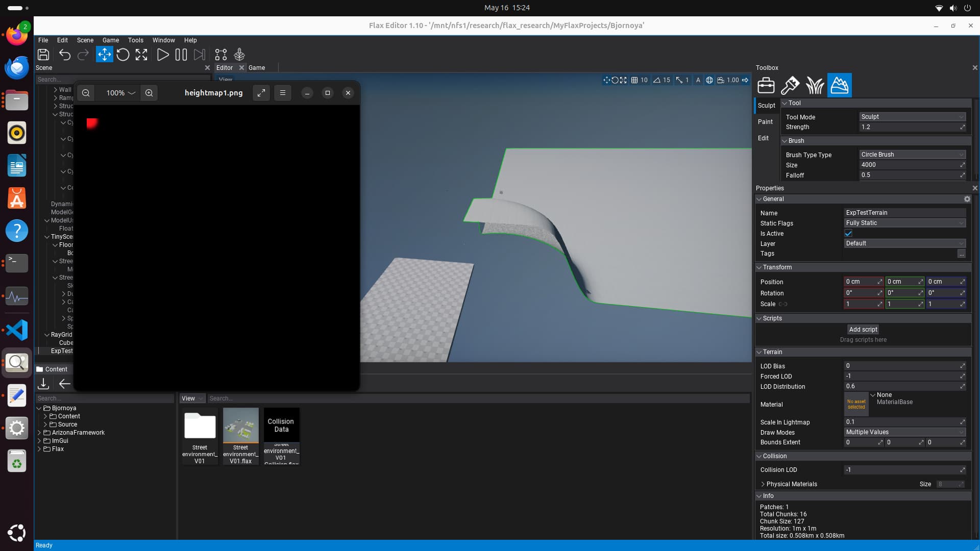Click the Tags ellipsis button
The image size is (980, 551).
[x=962, y=254]
